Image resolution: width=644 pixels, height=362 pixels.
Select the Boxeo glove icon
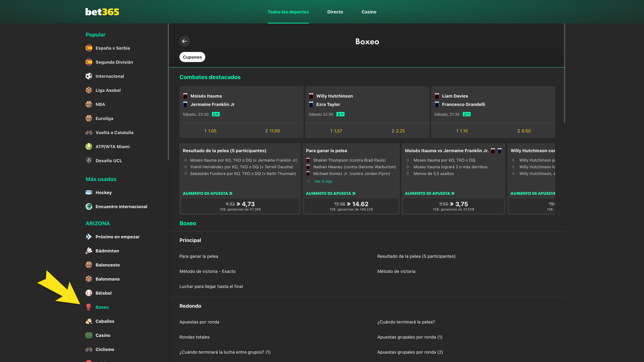point(89,307)
